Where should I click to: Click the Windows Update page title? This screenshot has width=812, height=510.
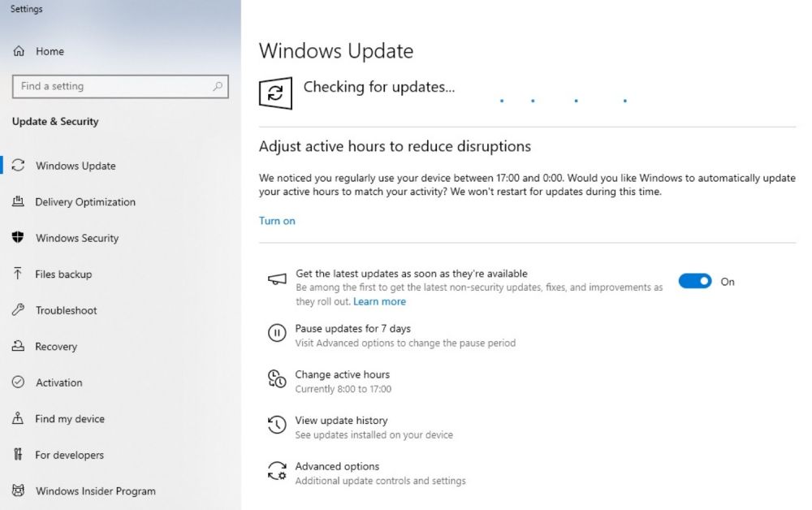(x=336, y=50)
